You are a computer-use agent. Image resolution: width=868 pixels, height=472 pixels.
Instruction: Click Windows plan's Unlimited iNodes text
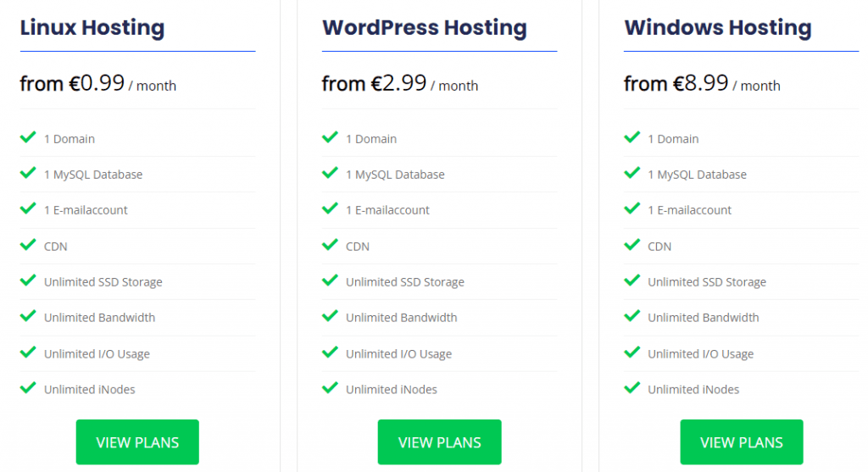point(693,390)
